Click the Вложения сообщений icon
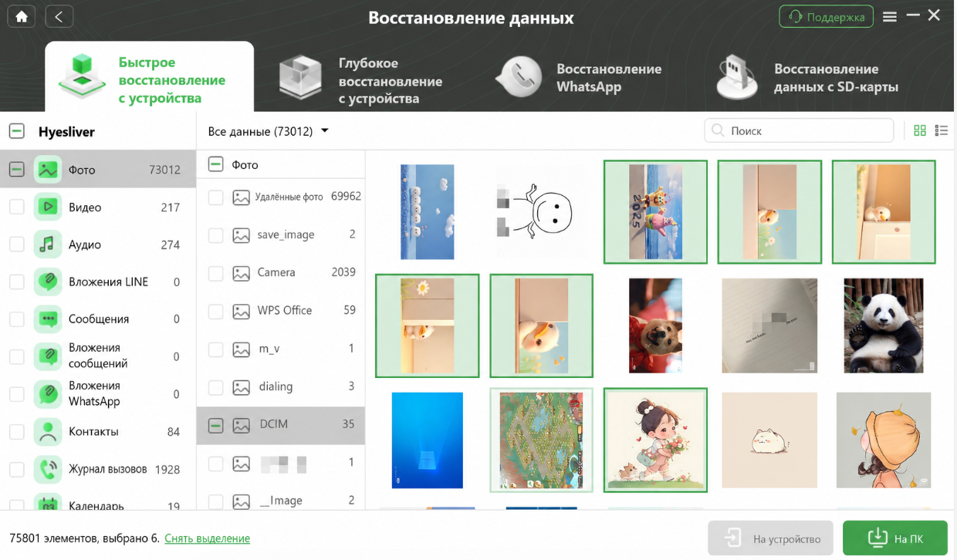The height and width of the screenshot is (560, 957). pos(48,356)
